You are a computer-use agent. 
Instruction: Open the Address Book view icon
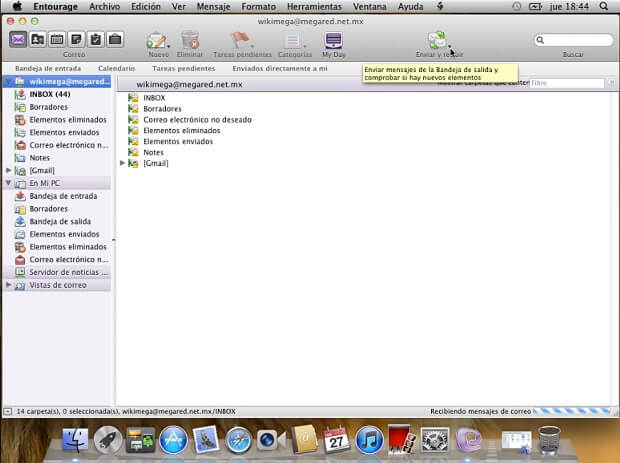click(38, 40)
